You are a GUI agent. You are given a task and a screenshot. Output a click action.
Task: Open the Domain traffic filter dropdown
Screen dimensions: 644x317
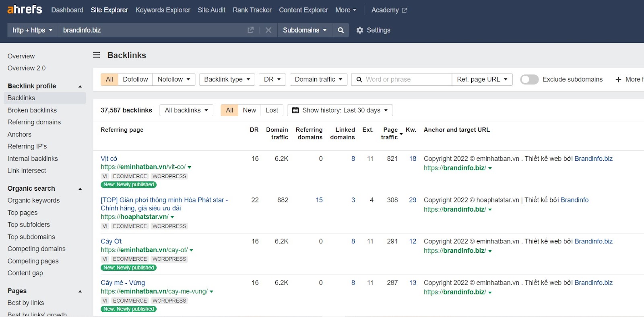[x=318, y=79]
